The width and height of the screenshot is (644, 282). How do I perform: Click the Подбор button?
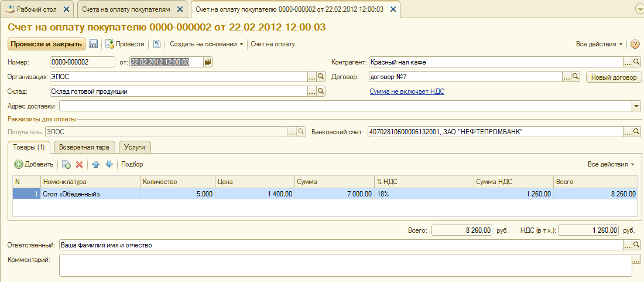point(132,164)
